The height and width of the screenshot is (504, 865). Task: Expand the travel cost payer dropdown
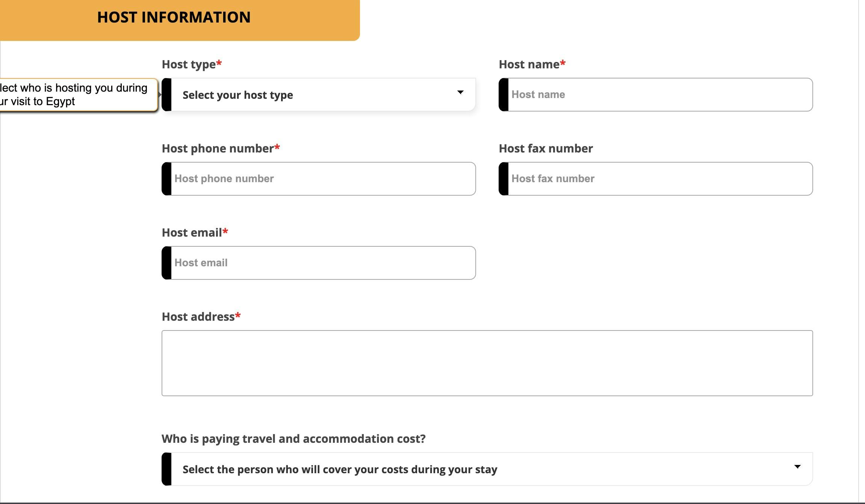pos(487,469)
